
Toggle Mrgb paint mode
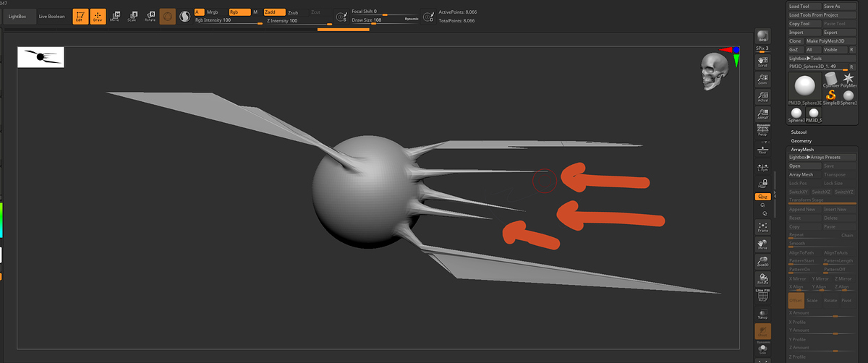[x=216, y=12]
